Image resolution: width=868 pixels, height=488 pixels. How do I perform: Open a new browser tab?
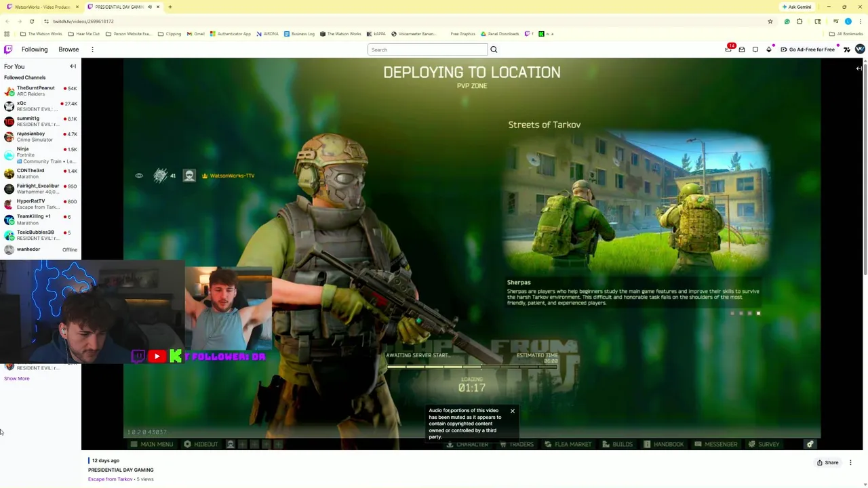coord(170,7)
